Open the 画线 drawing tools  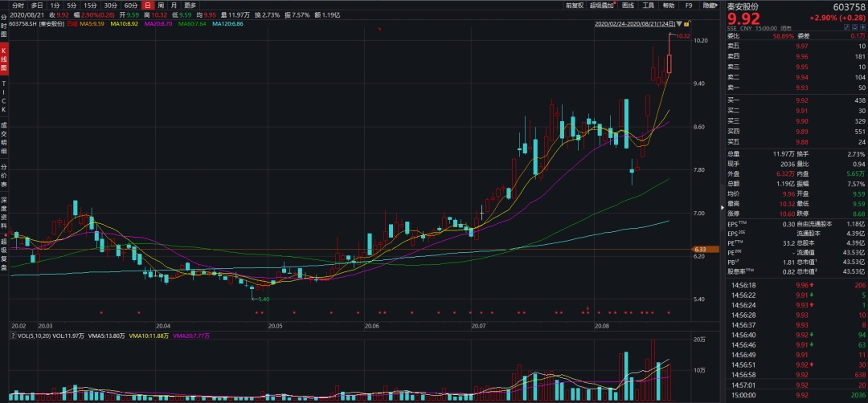click(628, 5)
